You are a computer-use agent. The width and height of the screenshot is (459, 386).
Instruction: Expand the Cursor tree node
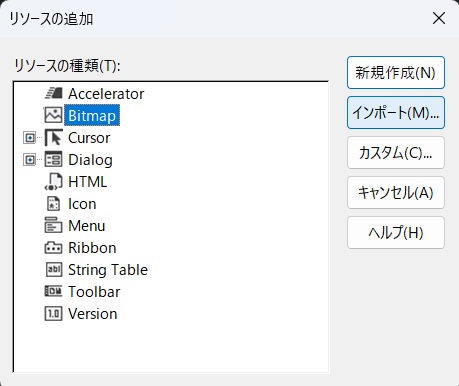pos(30,138)
